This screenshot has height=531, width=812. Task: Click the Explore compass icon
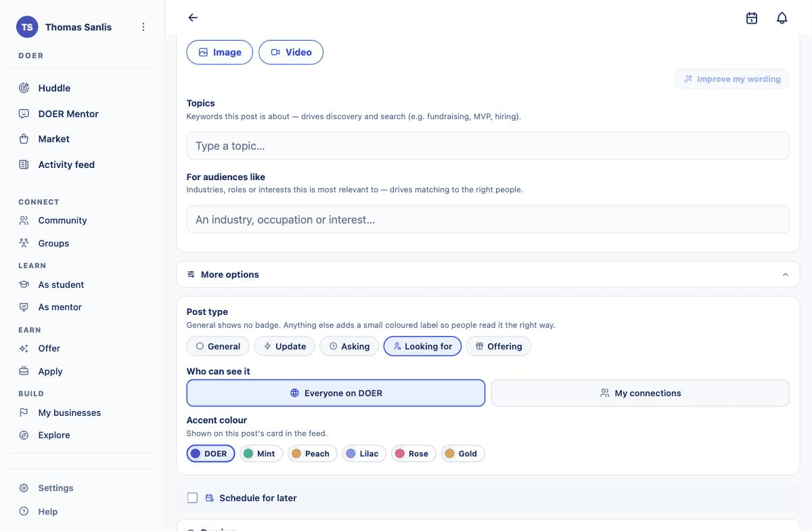[24, 435]
